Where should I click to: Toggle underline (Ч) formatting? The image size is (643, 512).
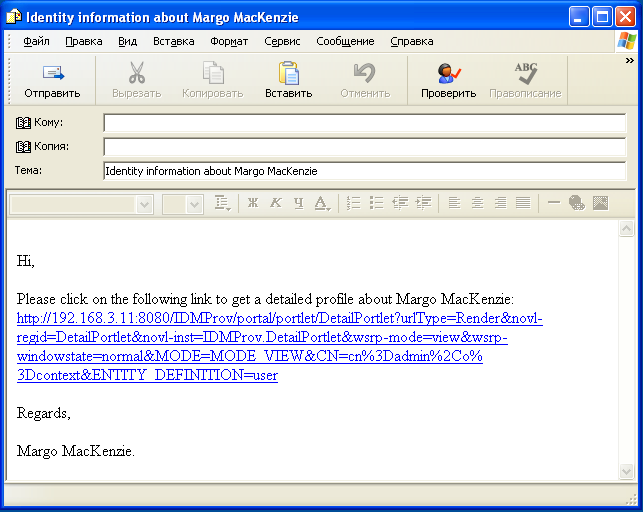297,203
